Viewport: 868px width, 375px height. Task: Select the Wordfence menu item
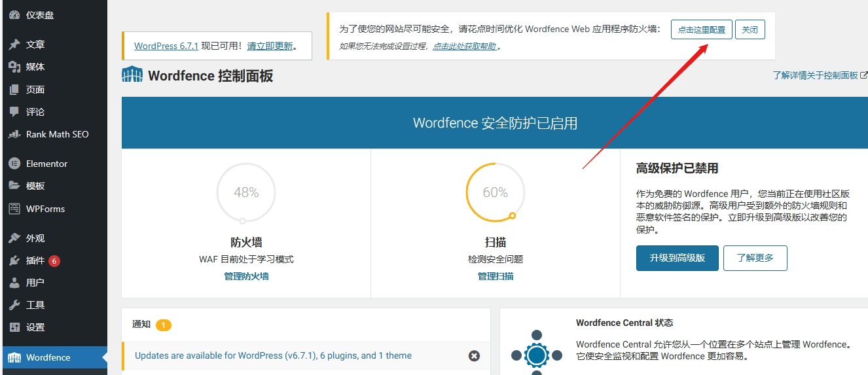point(54,357)
